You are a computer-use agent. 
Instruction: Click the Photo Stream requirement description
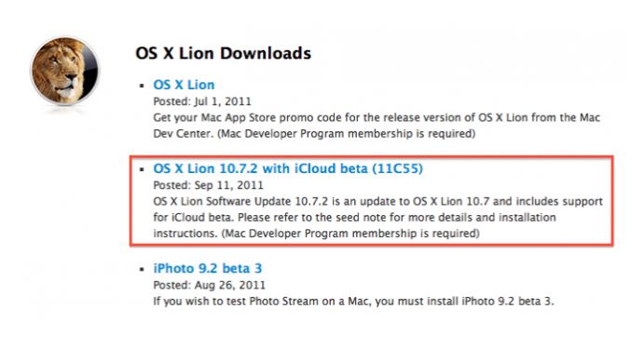pos(353,302)
